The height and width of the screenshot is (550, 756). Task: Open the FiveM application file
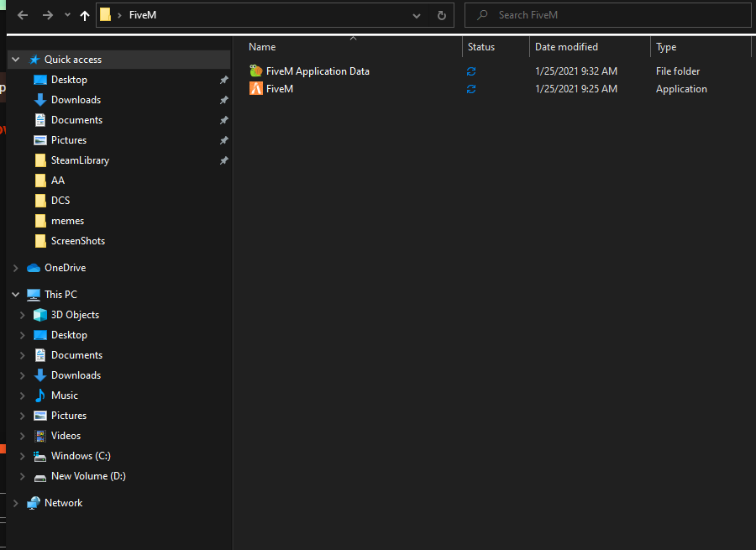coord(279,89)
